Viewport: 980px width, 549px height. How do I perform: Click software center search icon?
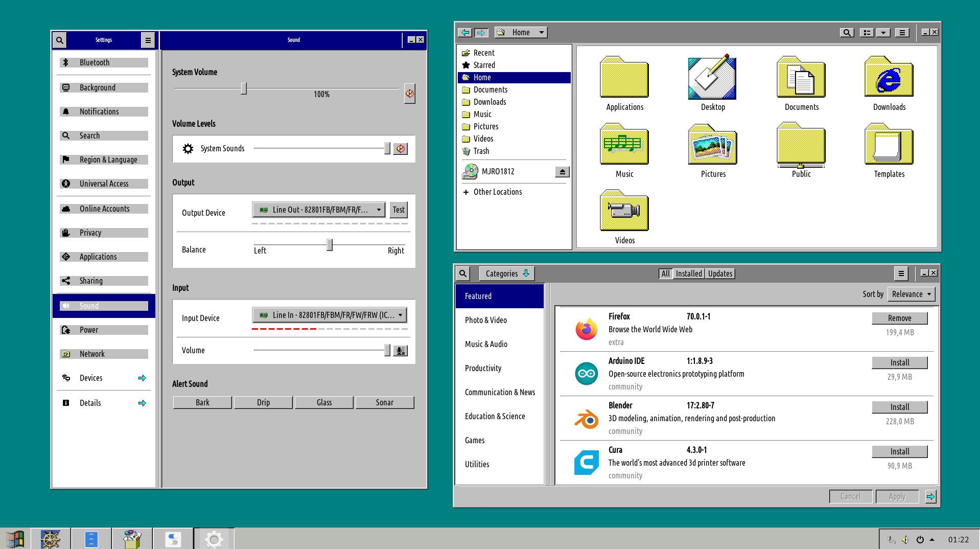click(x=463, y=273)
